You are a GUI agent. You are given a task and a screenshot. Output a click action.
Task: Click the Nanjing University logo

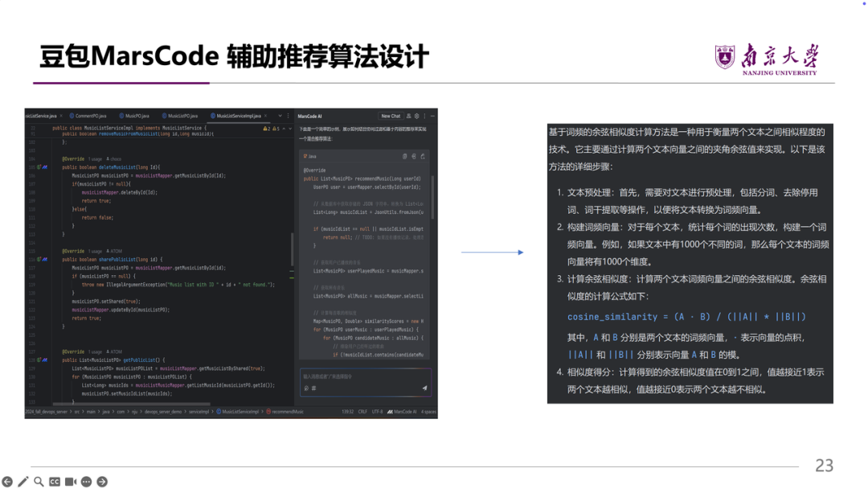(766, 59)
